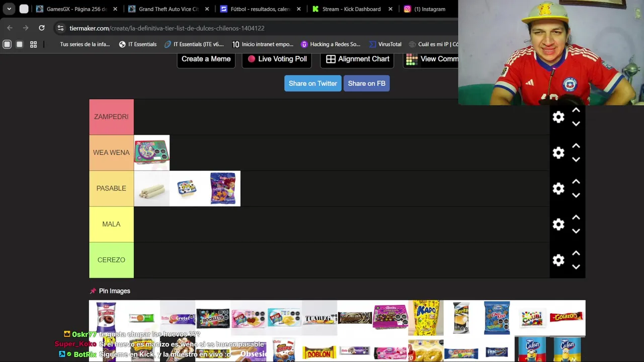This screenshot has width=644, height=362.
Task: Select Gretel candy image
Action: click(177, 318)
